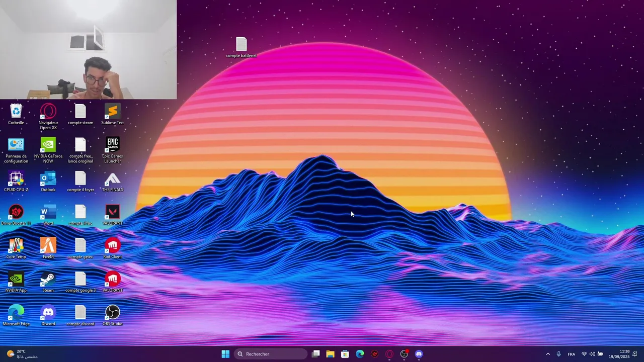Select the compte google 3 text file
Screen dimensions: 644x362
coord(80,283)
